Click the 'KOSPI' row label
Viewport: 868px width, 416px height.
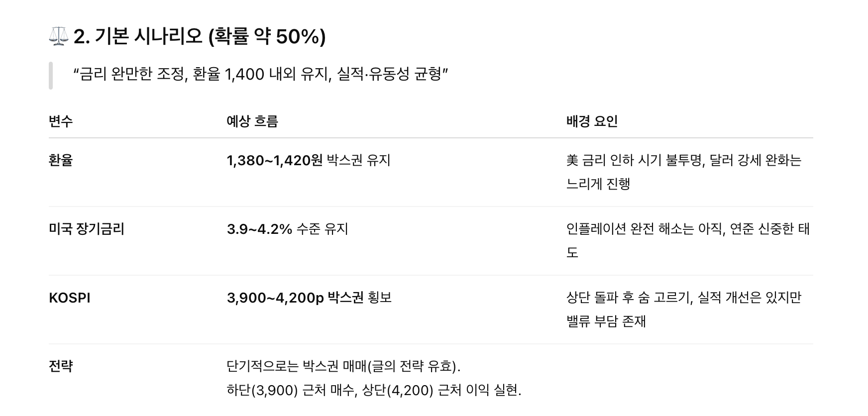pos(70,298)
